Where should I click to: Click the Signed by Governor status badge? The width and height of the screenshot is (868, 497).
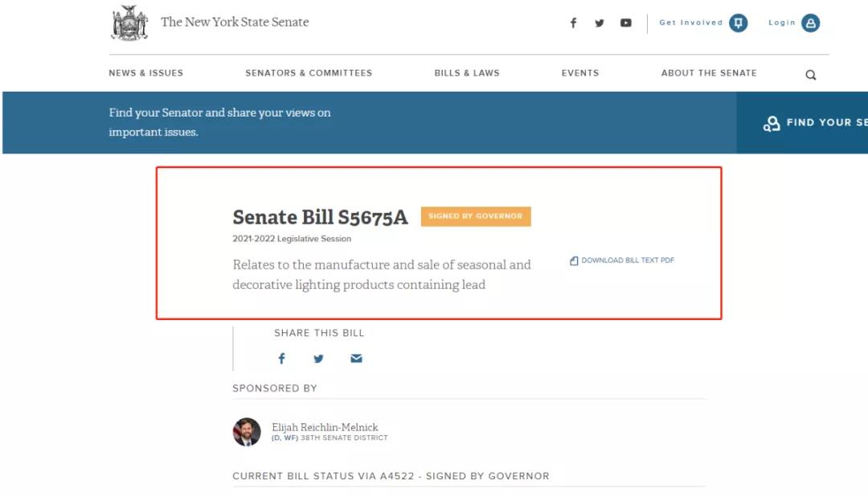475,216
